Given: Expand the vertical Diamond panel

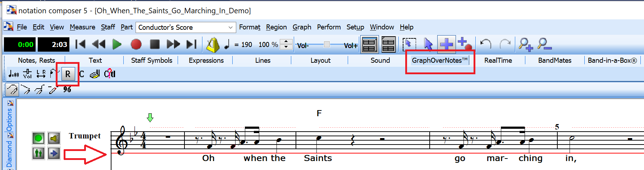Looking at the screenshot, I should pyautogui.click(x=9, y=154).
